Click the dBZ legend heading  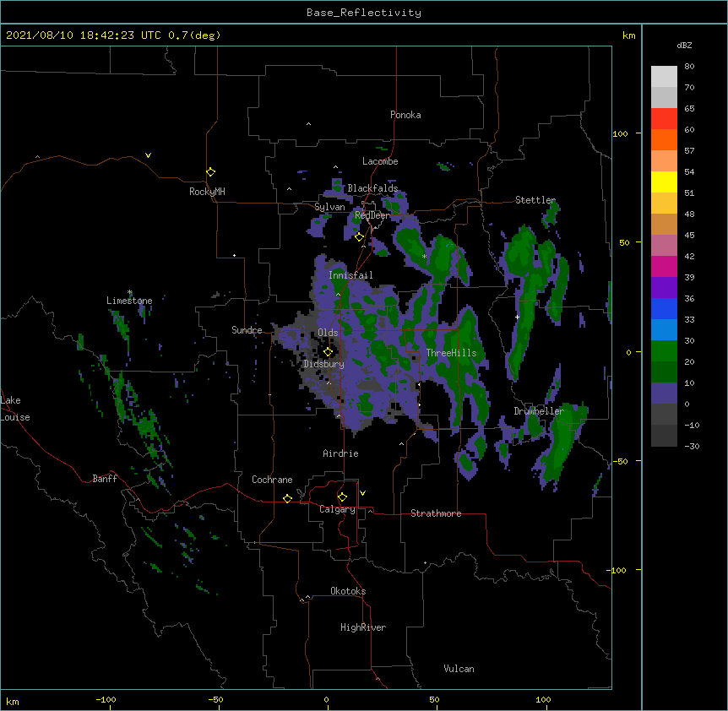point(684,46)
